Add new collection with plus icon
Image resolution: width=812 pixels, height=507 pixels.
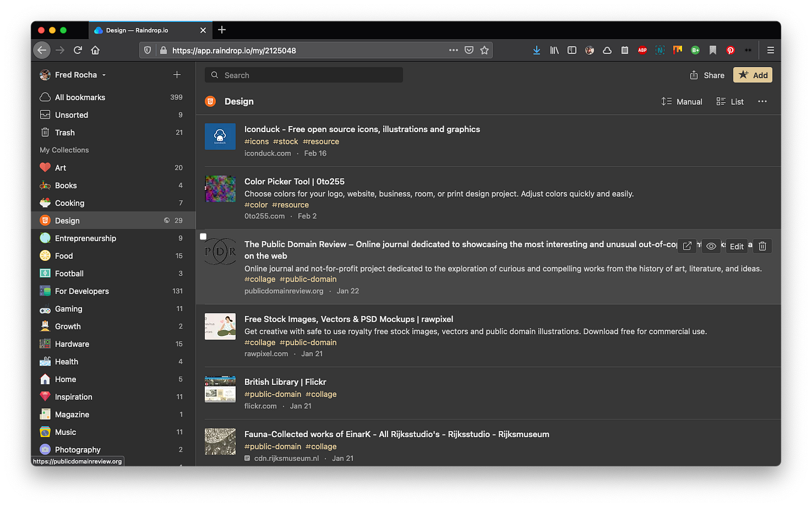[x=177, y=75]
